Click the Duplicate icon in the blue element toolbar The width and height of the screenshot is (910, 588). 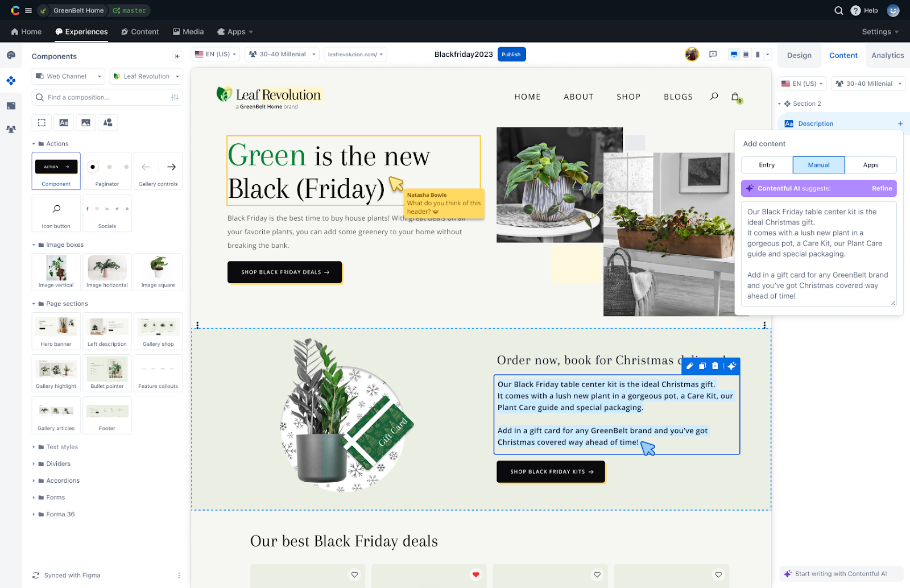[x=702, y=366]
